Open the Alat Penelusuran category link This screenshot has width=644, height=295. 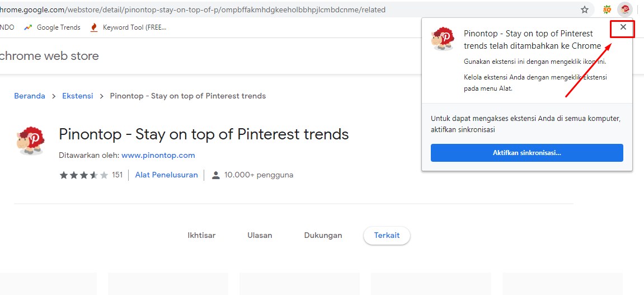pyautogui.click(x=166, y=175)
